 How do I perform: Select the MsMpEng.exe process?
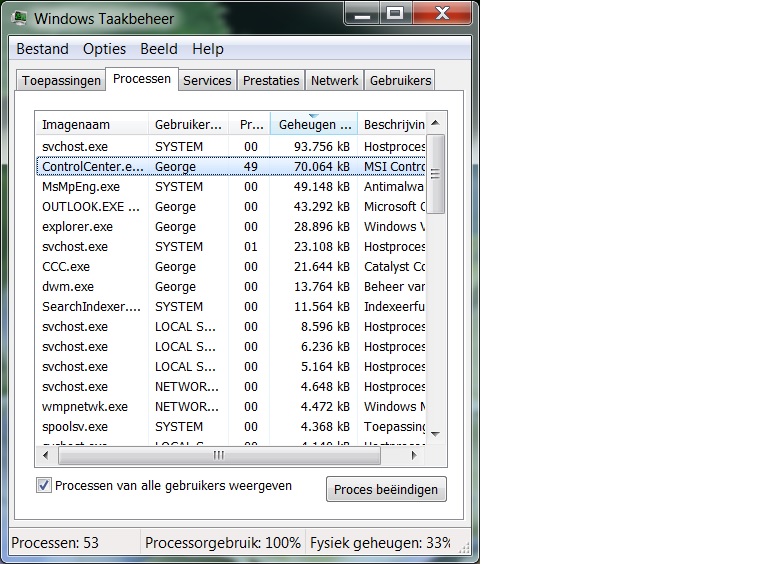(231, 187)
